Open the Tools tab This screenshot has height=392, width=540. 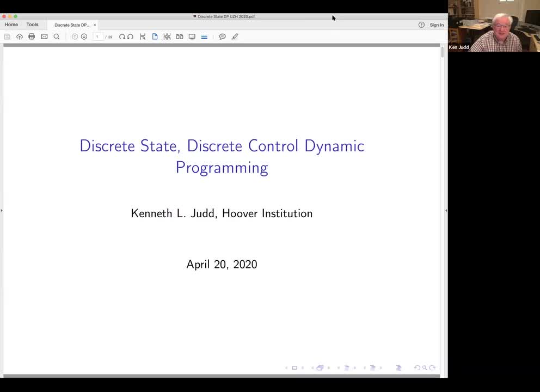[32, 24]
